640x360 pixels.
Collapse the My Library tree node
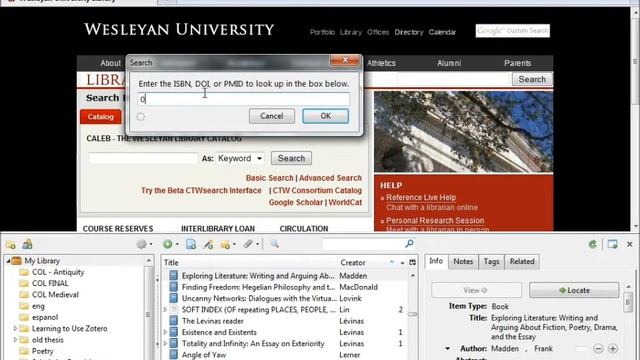(x=8, y=261)
